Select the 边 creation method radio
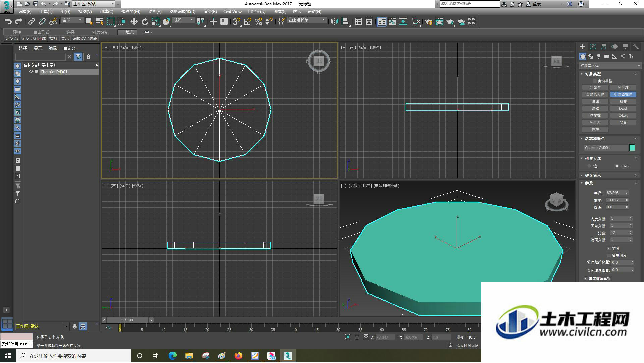The height and width of the screenshot is (363, 644). tap(589, 166)
